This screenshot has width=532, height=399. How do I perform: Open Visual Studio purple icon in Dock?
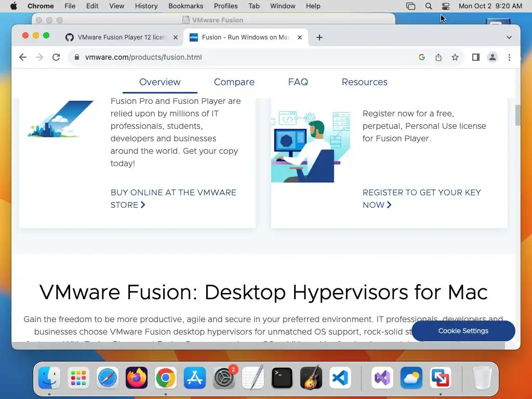(x=382, y=378)
